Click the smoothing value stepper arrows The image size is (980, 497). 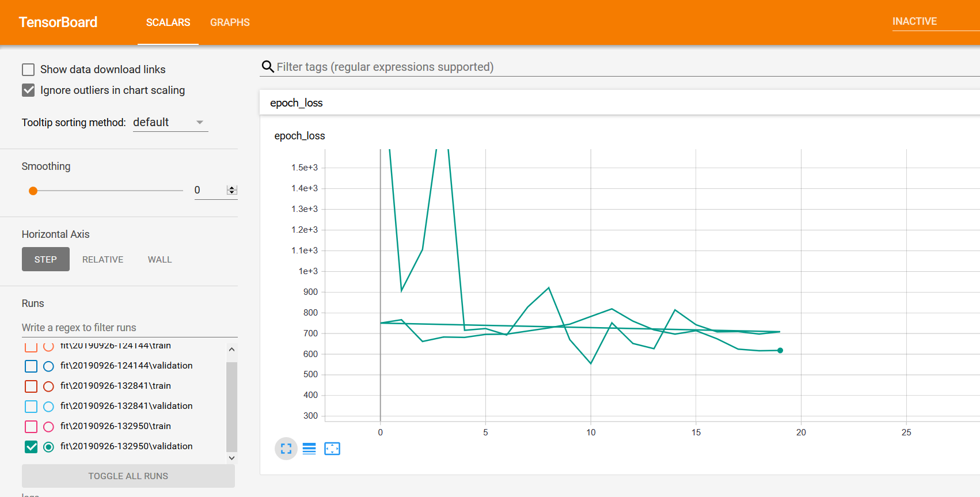[x=232, y=190]
